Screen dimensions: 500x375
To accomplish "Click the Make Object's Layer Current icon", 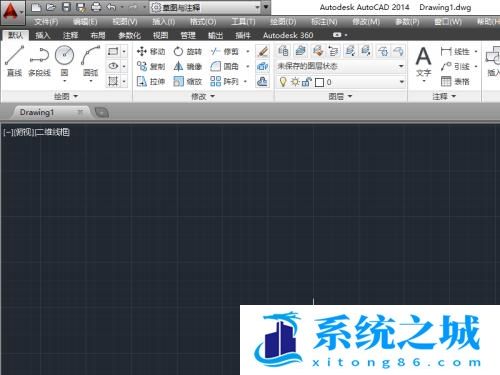I will coord(301,51).
